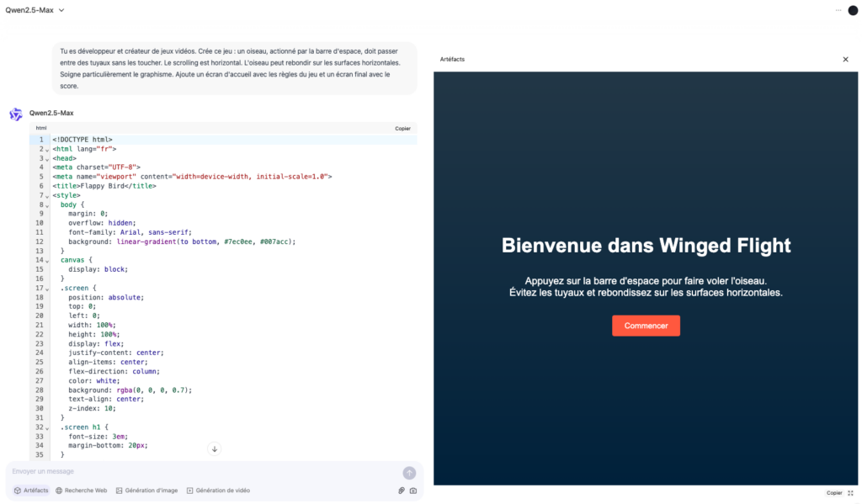
Task: Collapse the canvas rule on line 14
Action: 47,260
